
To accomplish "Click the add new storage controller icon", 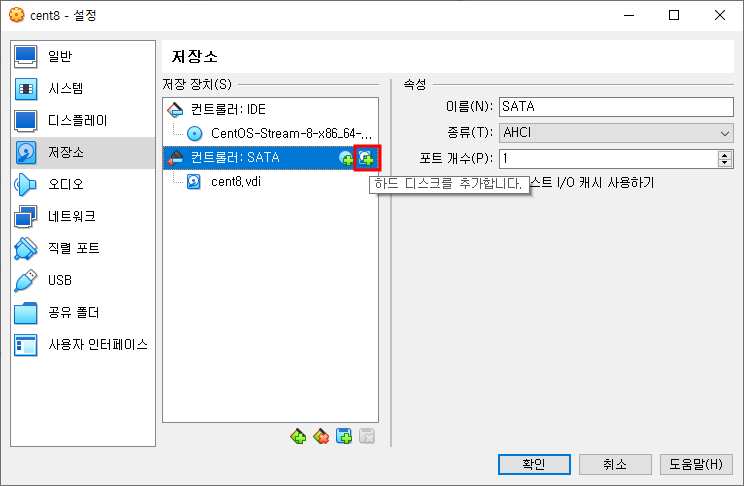I will tap(298, 436).
